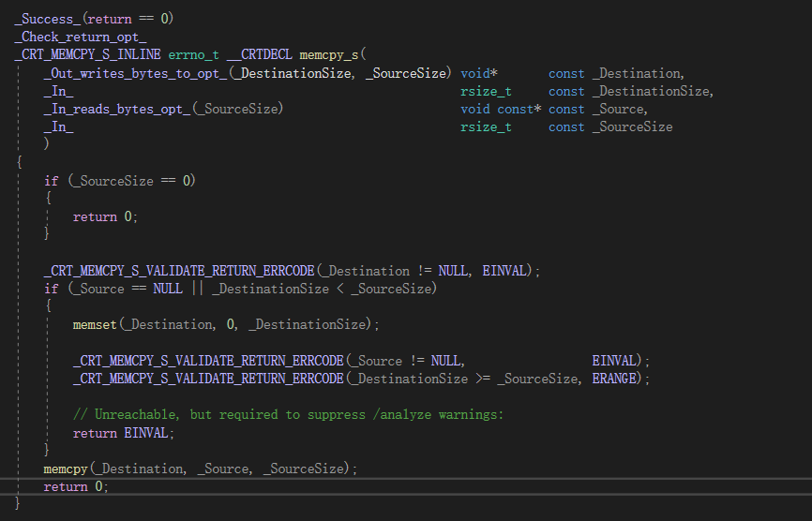
Task: Select the void* parameter type
Action: 479,73
